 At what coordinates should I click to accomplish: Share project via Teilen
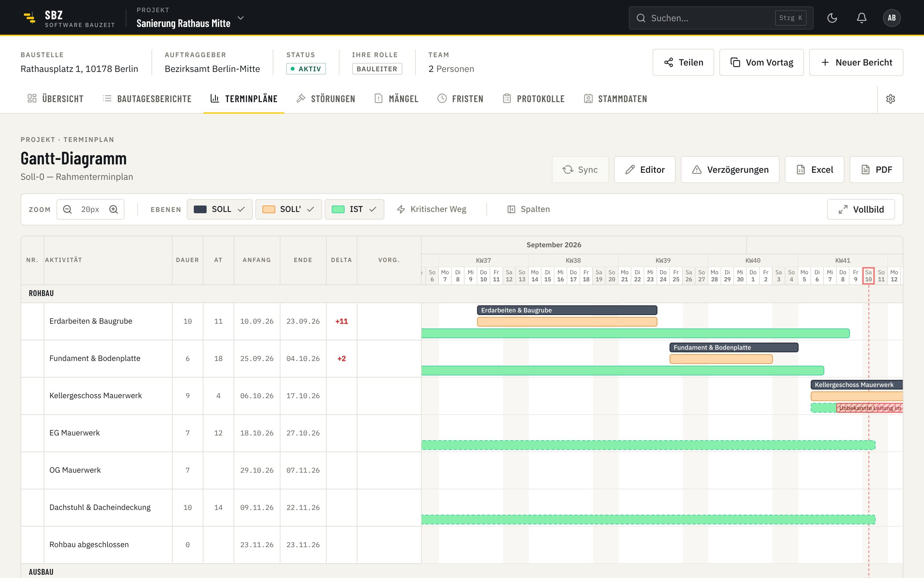pyautogui.click(x=683, y=62)
